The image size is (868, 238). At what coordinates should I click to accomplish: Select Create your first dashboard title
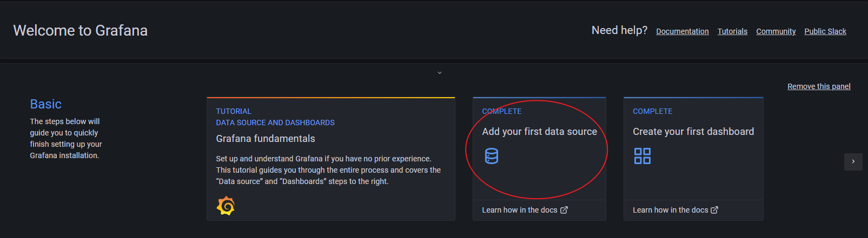tap(693, 132)
